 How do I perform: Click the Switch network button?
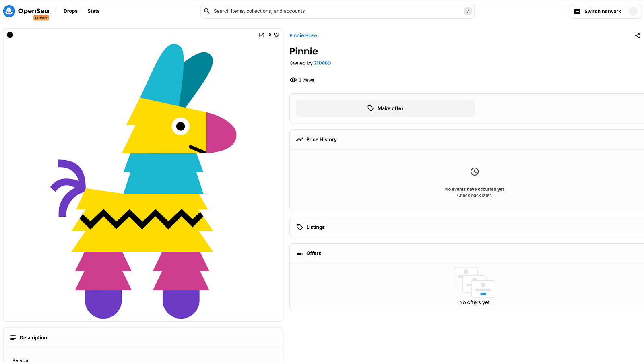tap(597, 11)
